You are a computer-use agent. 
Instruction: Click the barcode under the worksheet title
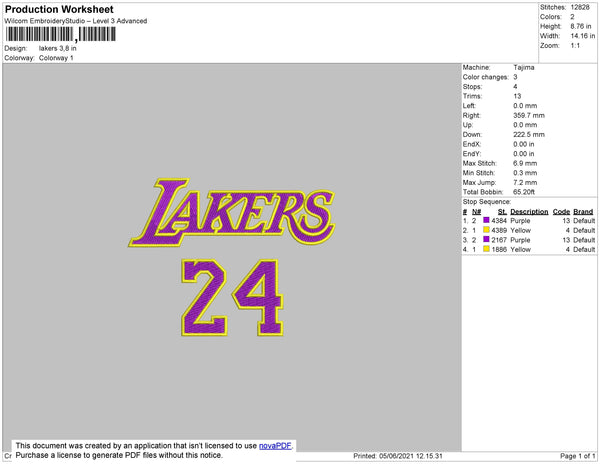60,34
